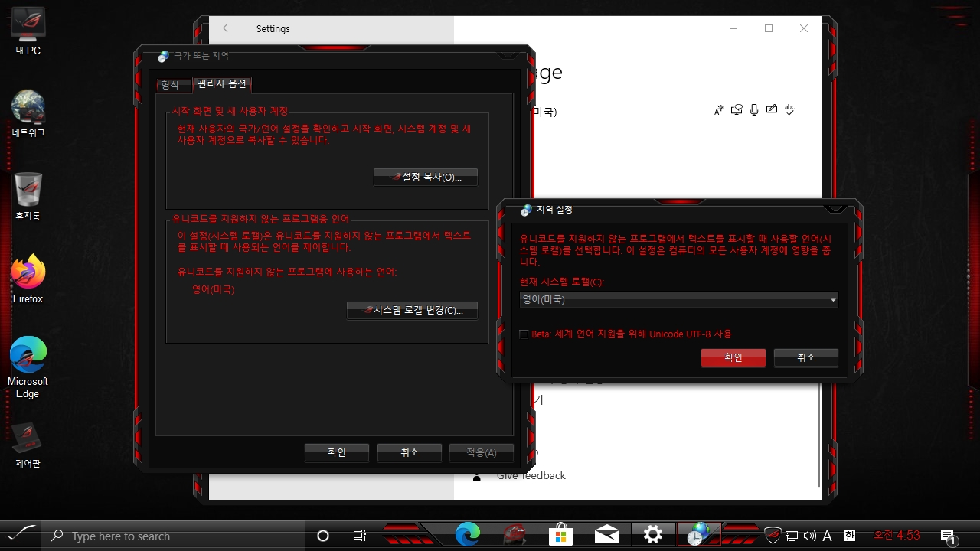The image size is (980, 551).
Task: Open 휴지통 recycle bin icon
Action: (28, 197)
